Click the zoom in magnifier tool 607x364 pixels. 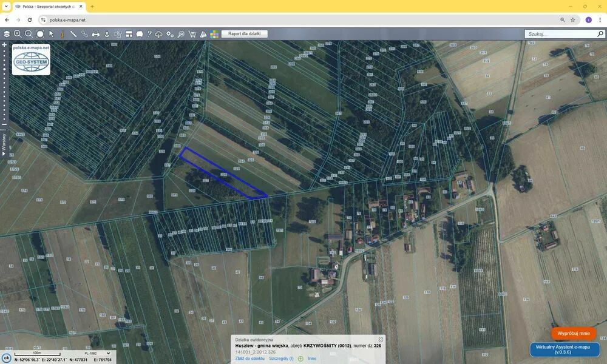(18, 34)
